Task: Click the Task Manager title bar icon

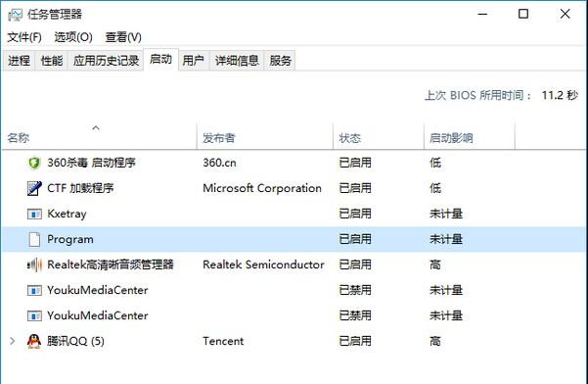Action: (x=15, y=15)
